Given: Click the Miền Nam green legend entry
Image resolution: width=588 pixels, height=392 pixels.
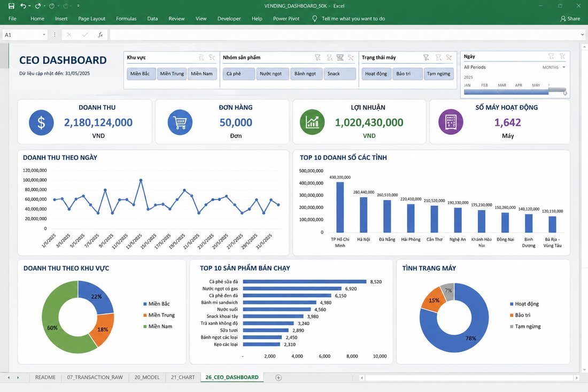Looking at the screenshot, I should pos(158,326).
